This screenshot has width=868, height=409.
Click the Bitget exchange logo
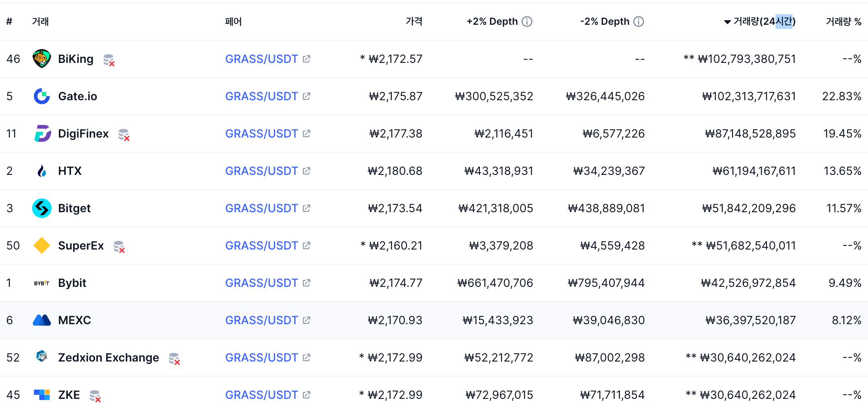click(41, 208)
